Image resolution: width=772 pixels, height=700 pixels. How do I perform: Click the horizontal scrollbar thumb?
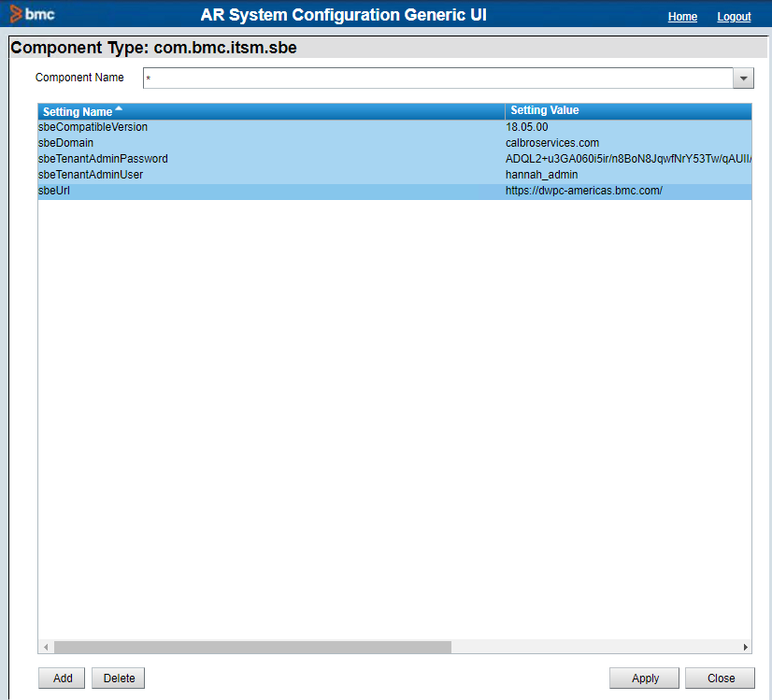point(252,647)
